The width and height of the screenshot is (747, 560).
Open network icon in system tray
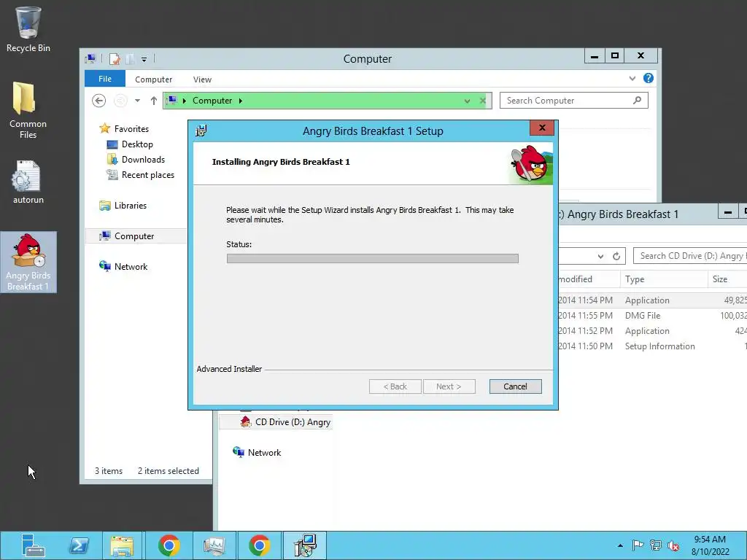[x=656, y=545]
